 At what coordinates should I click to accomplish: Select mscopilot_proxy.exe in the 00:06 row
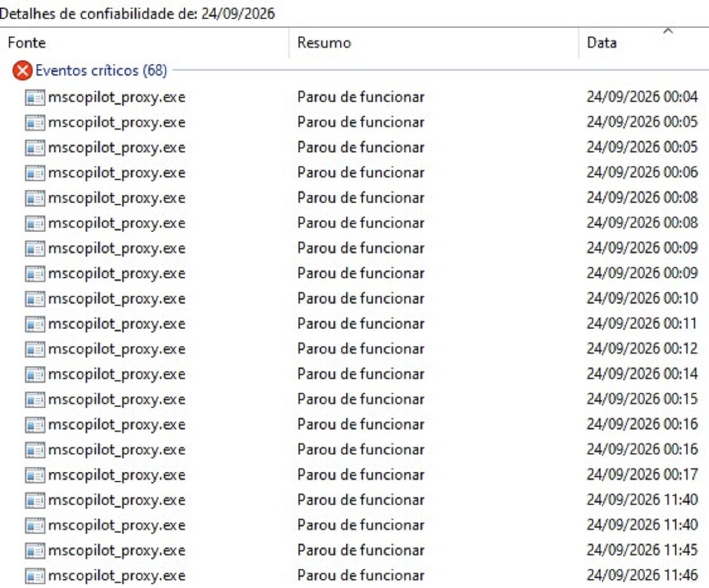coord(116,173)
